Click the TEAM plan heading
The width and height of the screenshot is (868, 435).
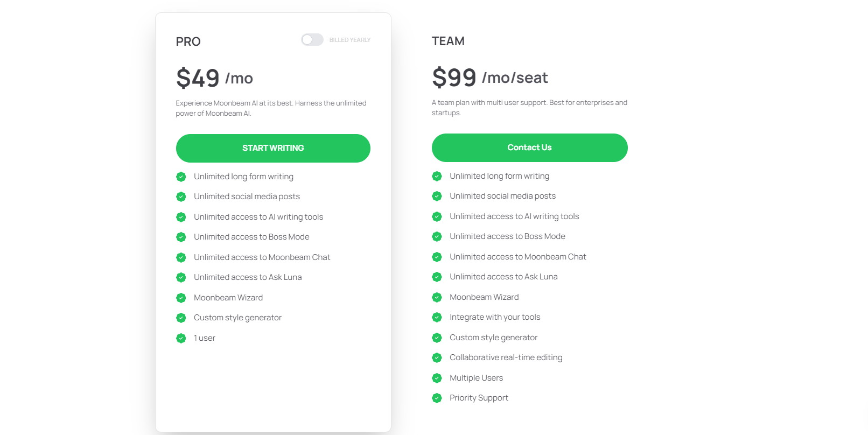448,41
